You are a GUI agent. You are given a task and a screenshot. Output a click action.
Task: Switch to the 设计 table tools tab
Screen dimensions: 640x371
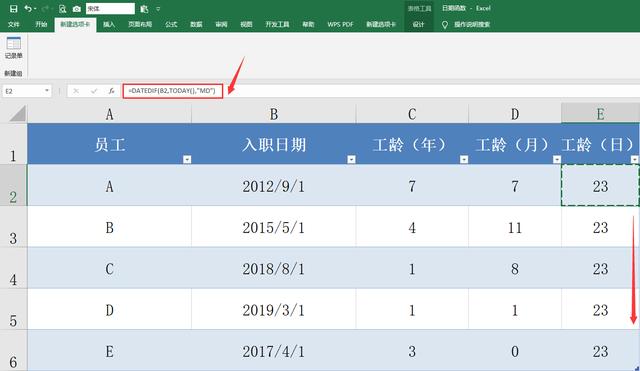[x=418, y=24]
